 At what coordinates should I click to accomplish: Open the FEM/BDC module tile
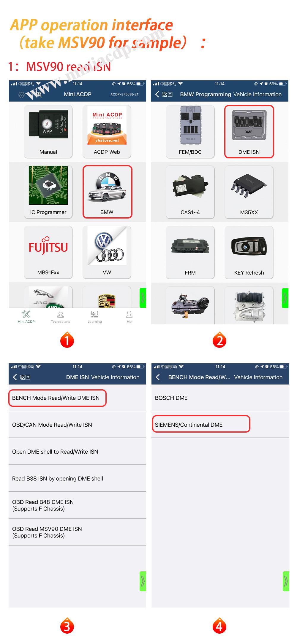coord(190,132)
